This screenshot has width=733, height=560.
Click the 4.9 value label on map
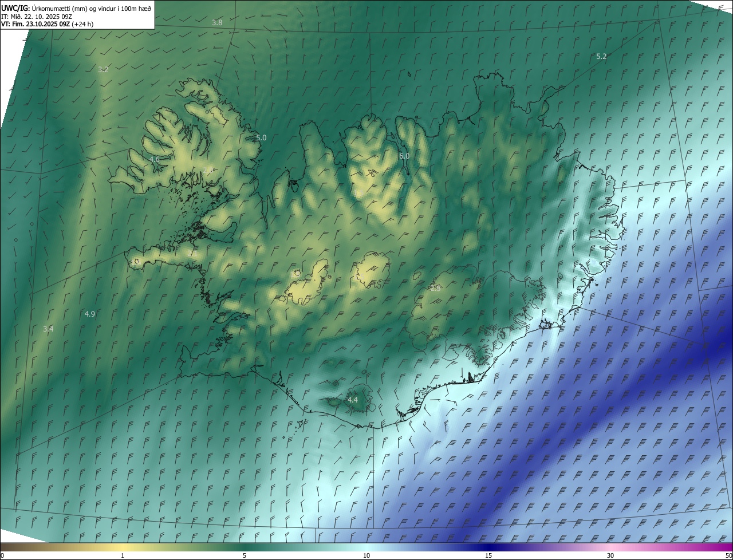pyautogui.click(x=90, y=314)
